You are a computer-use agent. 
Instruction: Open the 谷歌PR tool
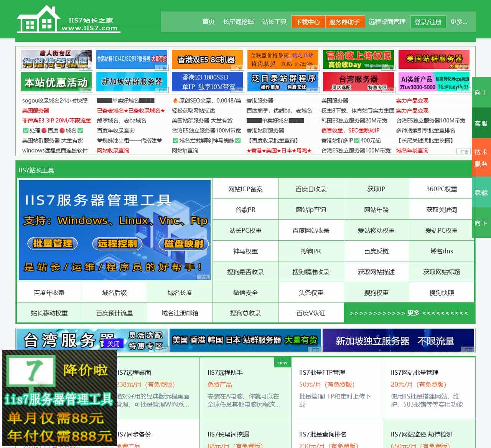[x=245, y=210]
